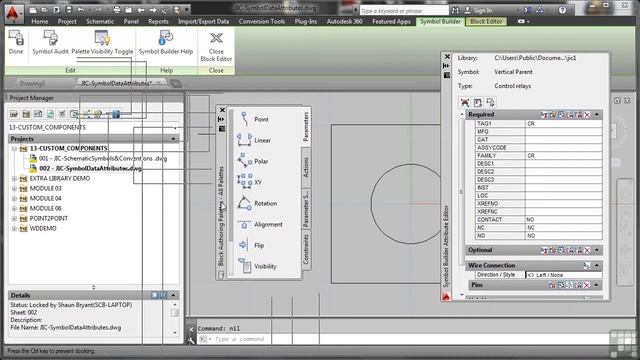Switch to Constraints tab in authoring palette
This screenshot has height=360, width=640.
click(306, 249)
